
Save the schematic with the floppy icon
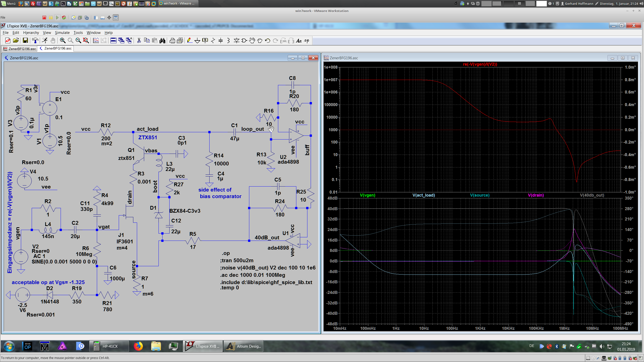[25, 40]
